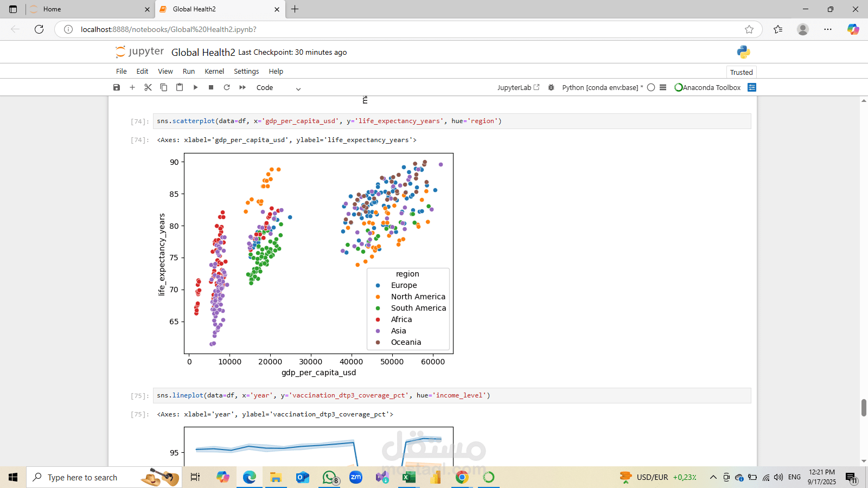Click the Type here to search box
The height and width of the screenshot is (488, 868).
(103, 477)
